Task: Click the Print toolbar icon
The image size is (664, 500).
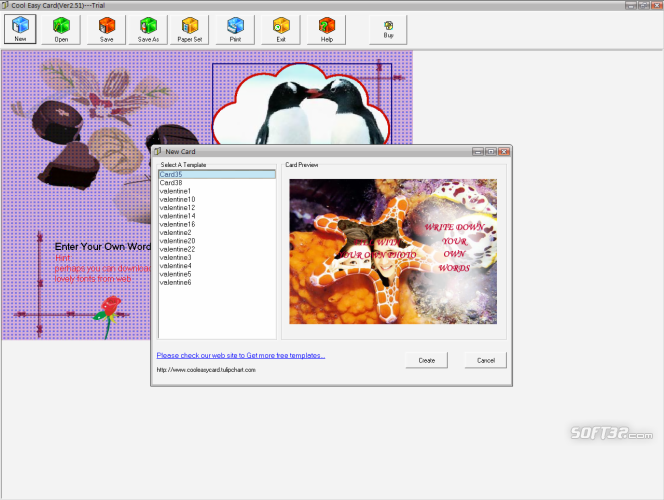Action: (x=235, y=29)
